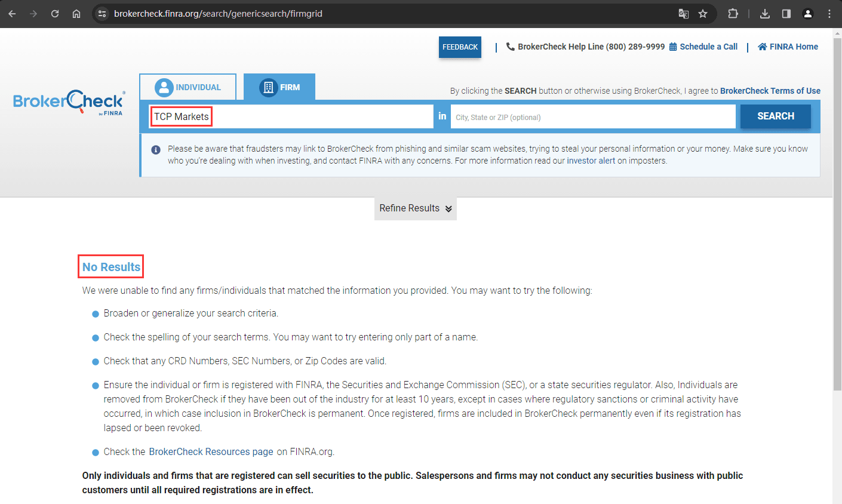Toggle the browser side panel
Viewport: 842px width, 504px height.
point(786,14)
